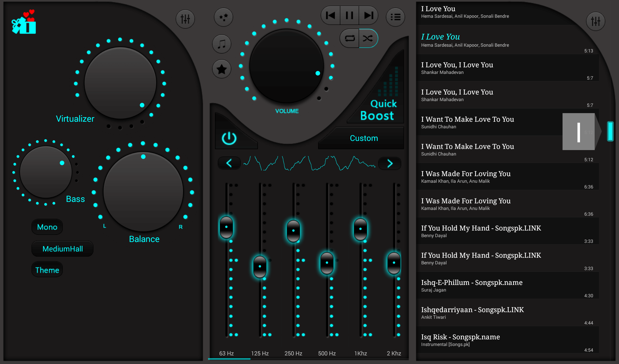Screen dimensions: 619x364
Task: Click the 63 Hz equalizer slider handle
Action: click(226, 227)
